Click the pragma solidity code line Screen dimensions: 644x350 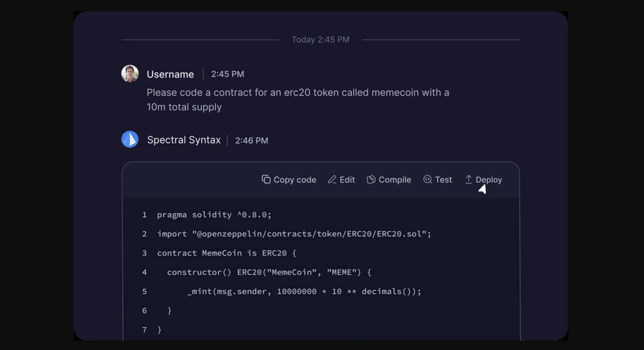coord(214,215)
